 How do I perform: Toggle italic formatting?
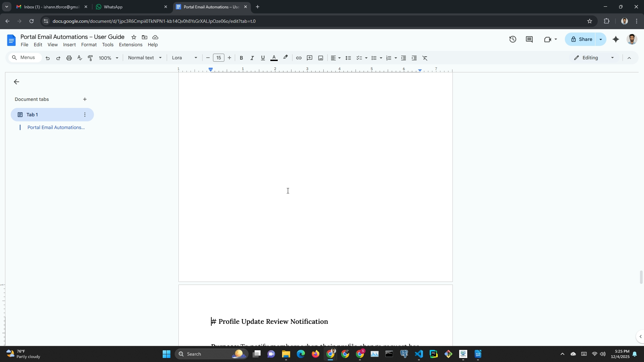point(252,58)
